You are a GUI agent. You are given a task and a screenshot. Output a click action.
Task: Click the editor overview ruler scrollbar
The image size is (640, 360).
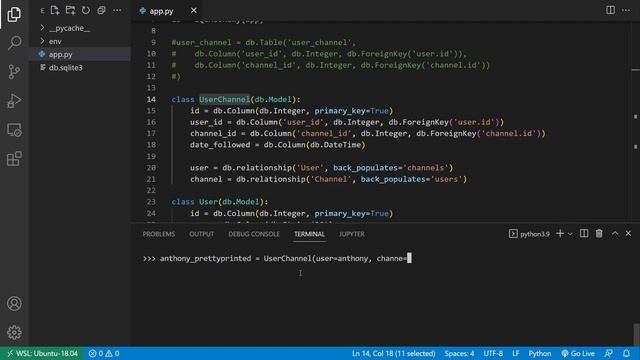[x=636, y=122]
